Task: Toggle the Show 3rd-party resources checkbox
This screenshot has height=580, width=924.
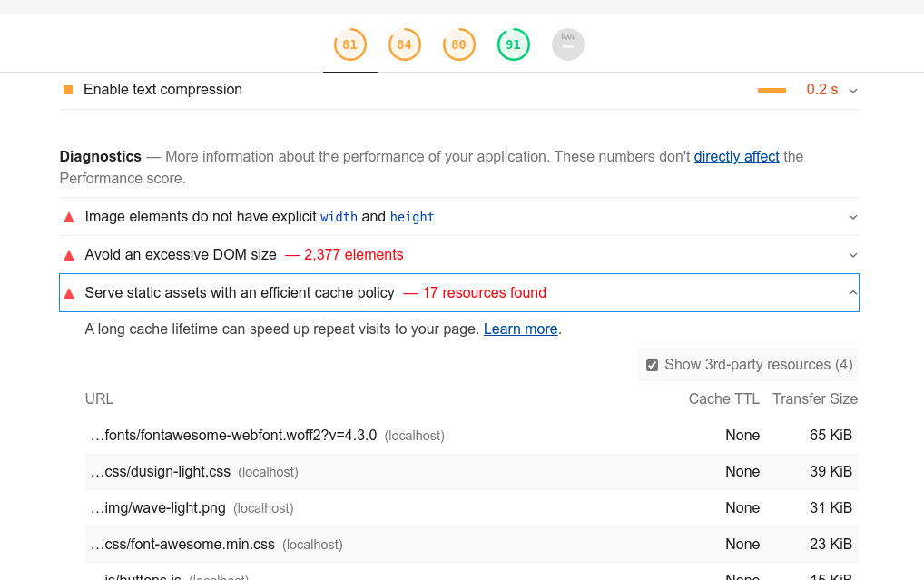Action: [652, 365]
